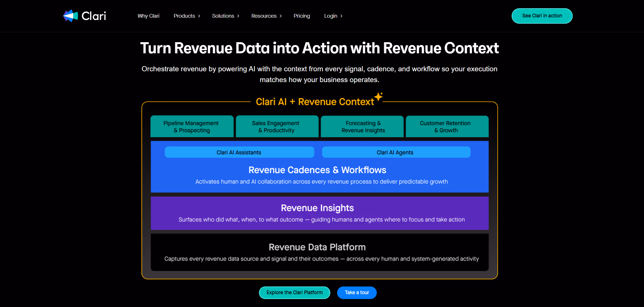The width and height of the screenshot is (644, 307).
Task: Click the sparkle icon beside Revenue Context
Action: 379,96
